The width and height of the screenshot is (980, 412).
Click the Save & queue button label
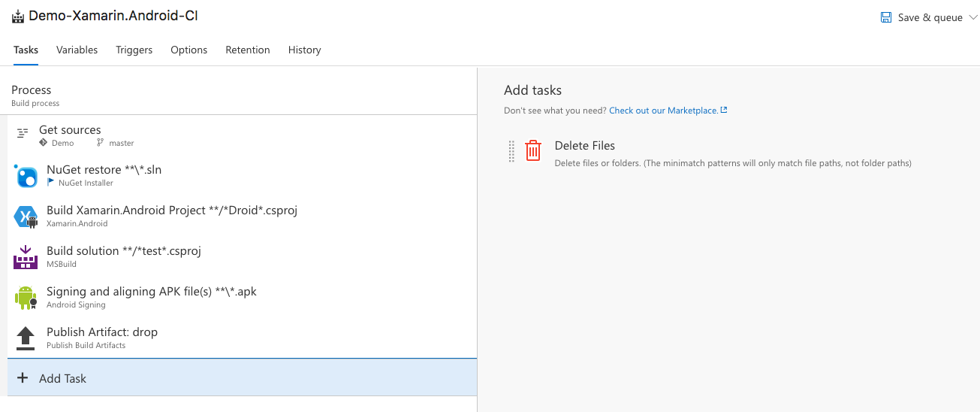pyautogui.click(x=930, y=17)
